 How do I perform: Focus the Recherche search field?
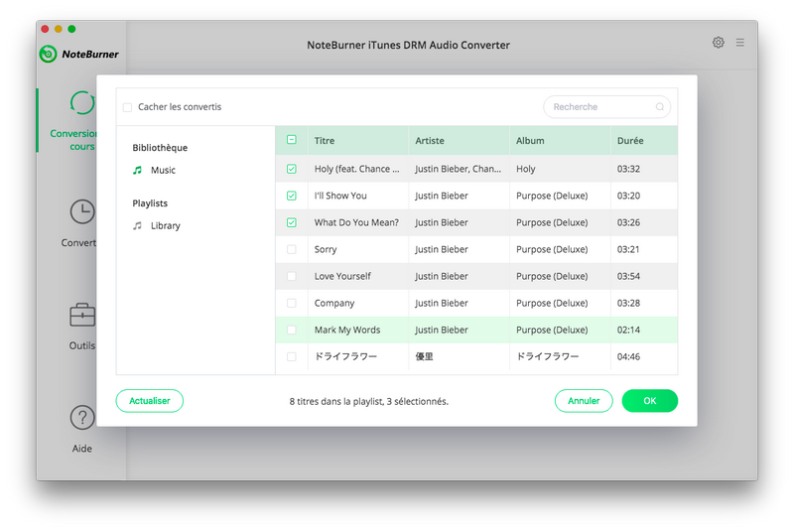[x=606, y=107]
